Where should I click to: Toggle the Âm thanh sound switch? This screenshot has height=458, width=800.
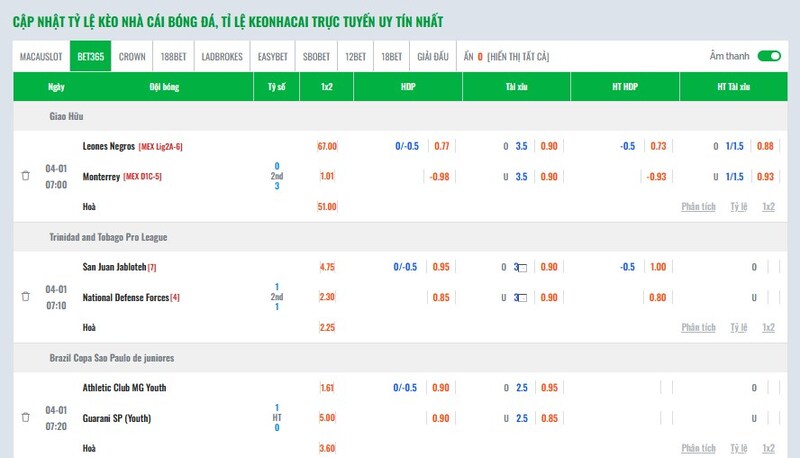768,57
